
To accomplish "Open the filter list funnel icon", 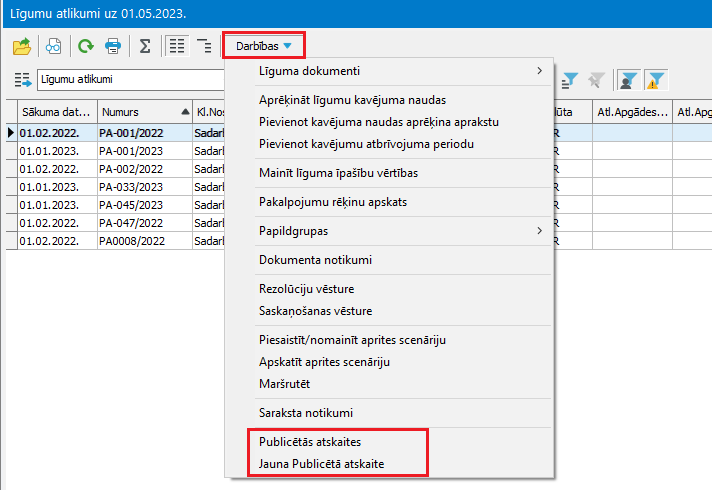I will tap(569, 81).
